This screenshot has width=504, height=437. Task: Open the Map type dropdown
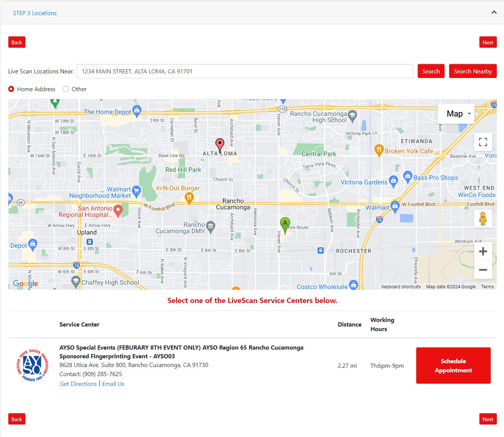[456, 114]
